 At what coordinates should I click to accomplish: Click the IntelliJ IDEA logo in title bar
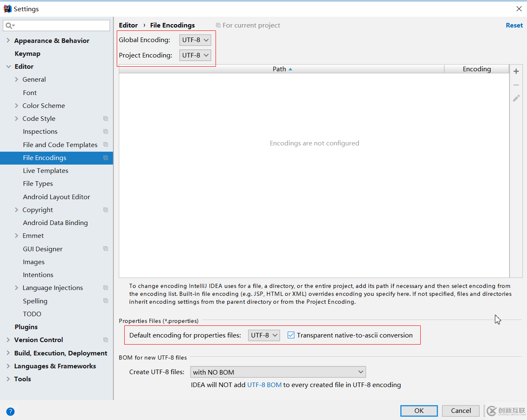pyautogui.click(x=8, y=9)
